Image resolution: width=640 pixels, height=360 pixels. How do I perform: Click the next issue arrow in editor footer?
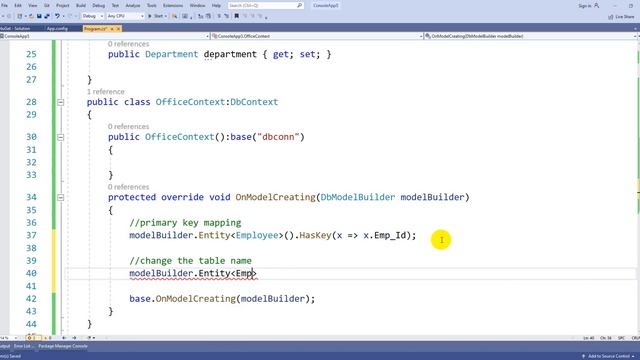pyautogui.click(x=74, y=338)
